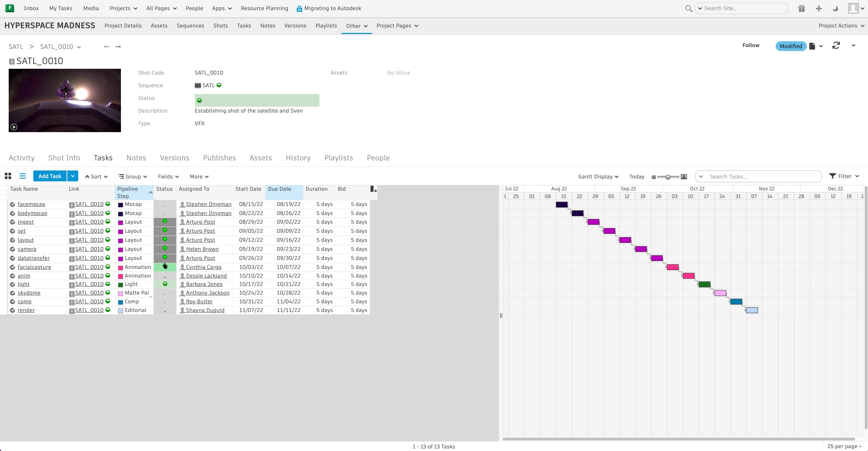Open the Apps dropdown menu
Viewport: 868px width, 451px height.
click(x=222, y=8)
